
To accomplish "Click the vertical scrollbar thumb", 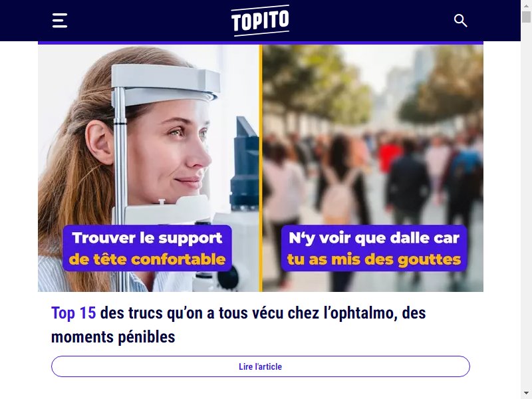I will tap(526, 17).
